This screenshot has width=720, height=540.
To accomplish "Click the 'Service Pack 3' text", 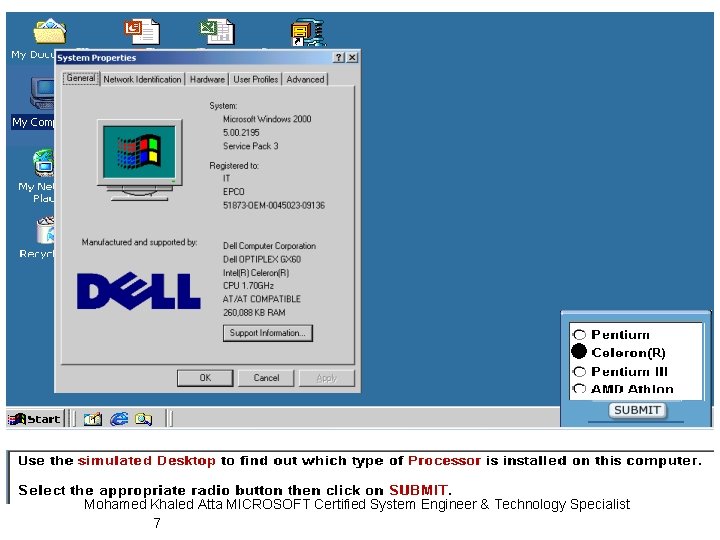I will pos(251,146).
